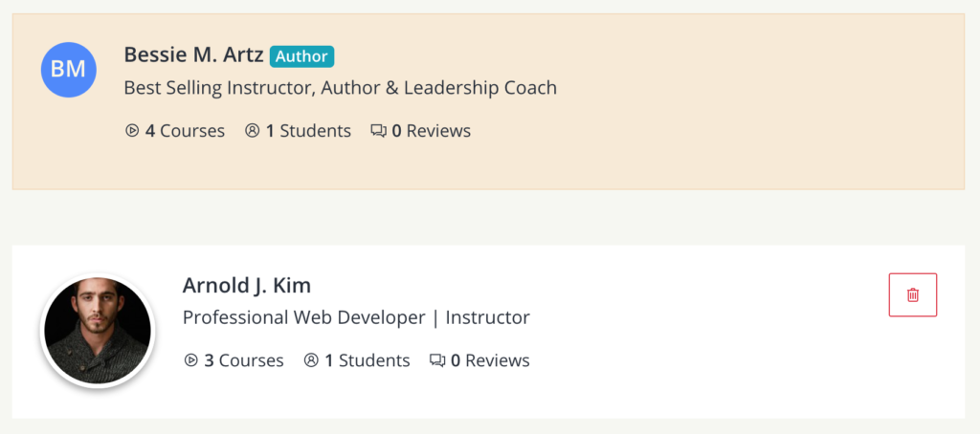Screen dimensions: 980x434
Task: Click the "Professional Web Developer" description line
Action: tap(355, 317)
